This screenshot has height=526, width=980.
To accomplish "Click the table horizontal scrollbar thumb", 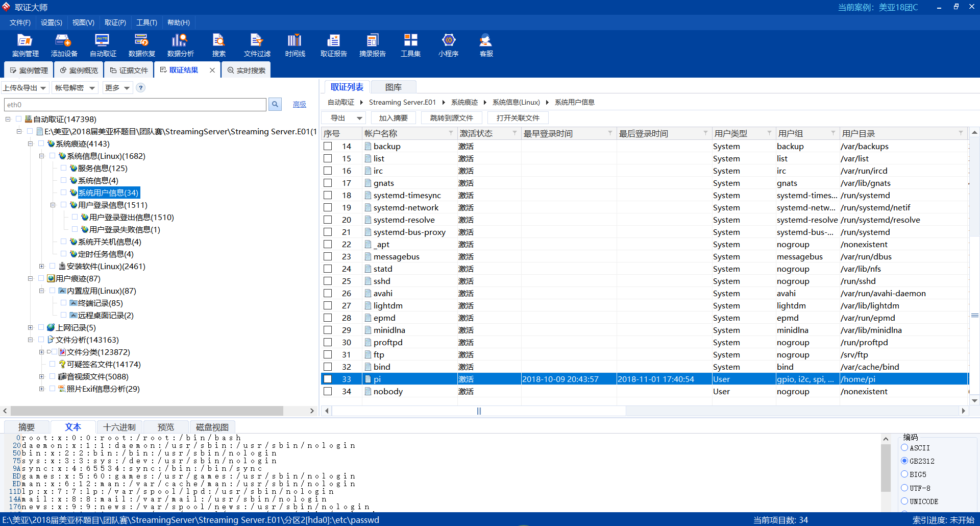I will point(479,411).
